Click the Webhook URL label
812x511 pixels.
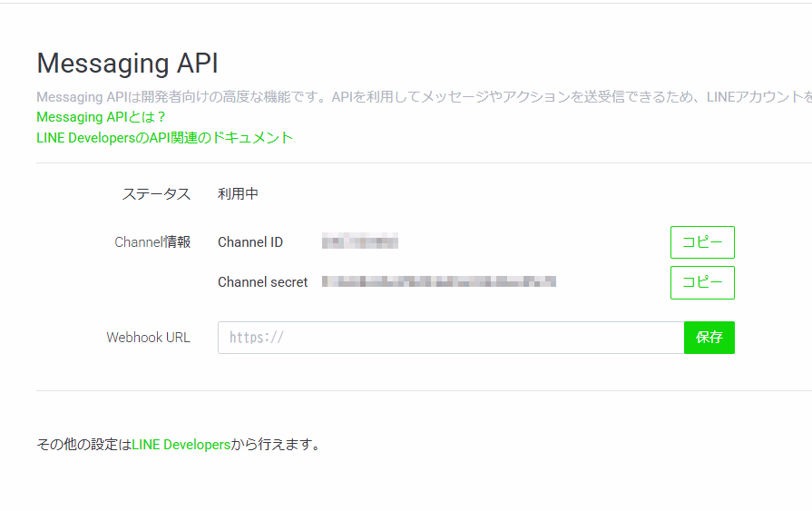point(149,338)
